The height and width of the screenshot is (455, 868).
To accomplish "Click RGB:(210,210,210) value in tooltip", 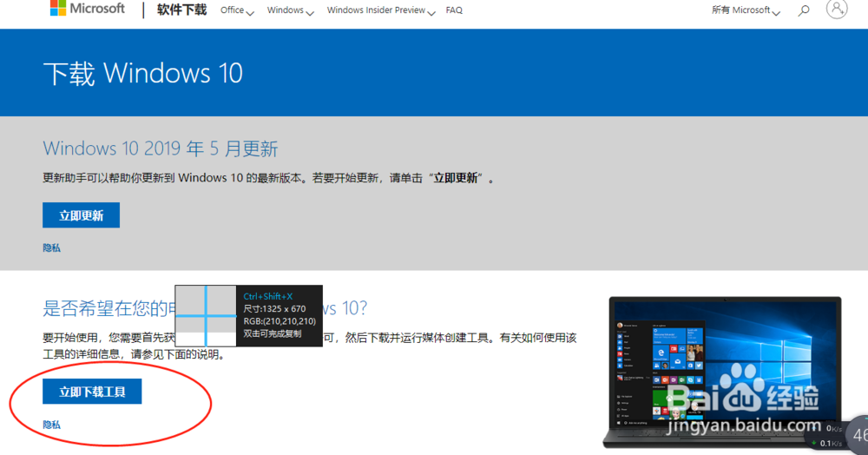I will [x=279, y=321].
